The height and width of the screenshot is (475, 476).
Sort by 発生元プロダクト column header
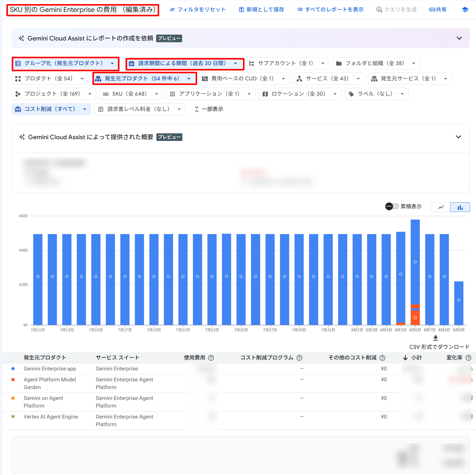[x=45, y=358]
